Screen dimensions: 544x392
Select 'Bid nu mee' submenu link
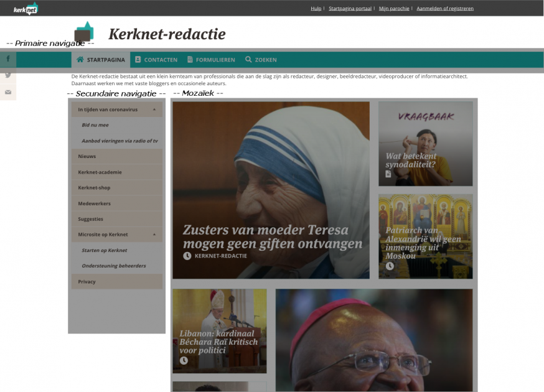pos(95,125)
